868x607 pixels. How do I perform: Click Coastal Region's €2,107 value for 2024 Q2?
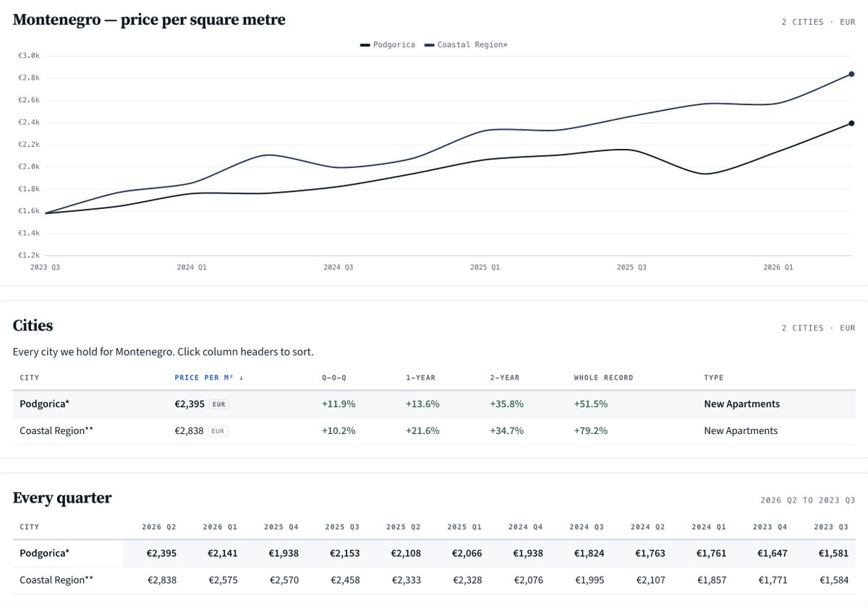(x=650, y=580)
